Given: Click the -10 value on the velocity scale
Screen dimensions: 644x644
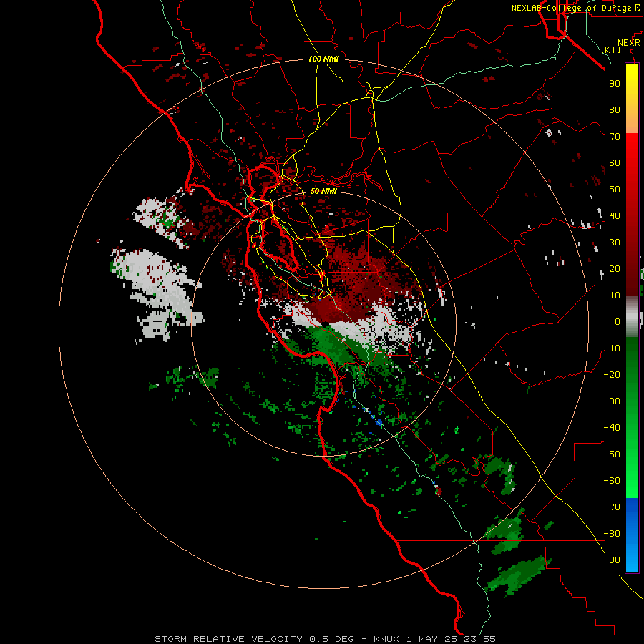Looking at the screenshot, I should click(x=612, y=348).
